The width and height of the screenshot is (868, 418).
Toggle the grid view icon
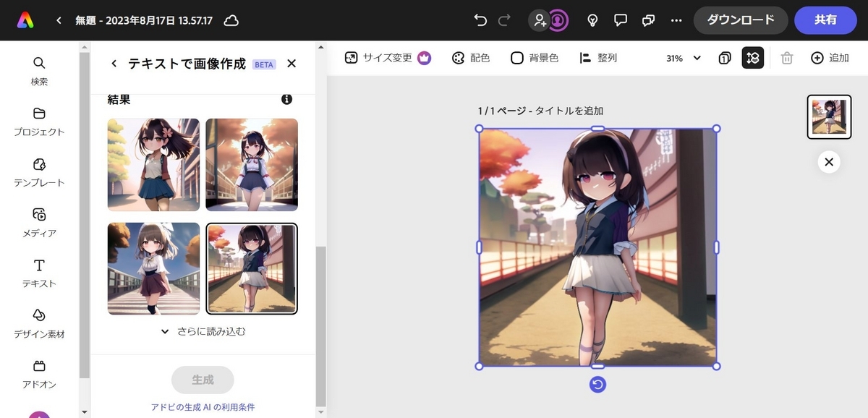point(753,58)
